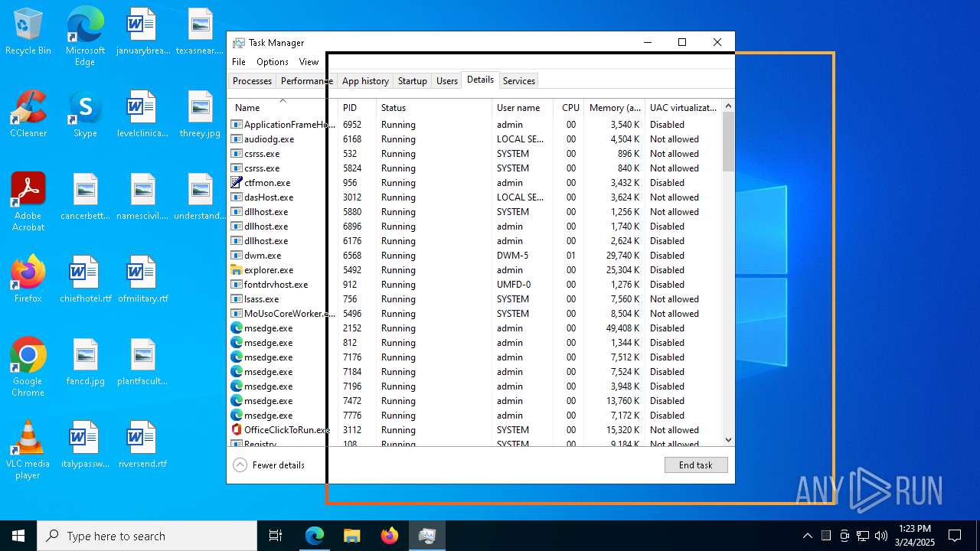This screenshot has height=551, width=980.
Task: Select the VLC media player desktop icon
Action: 28,450
